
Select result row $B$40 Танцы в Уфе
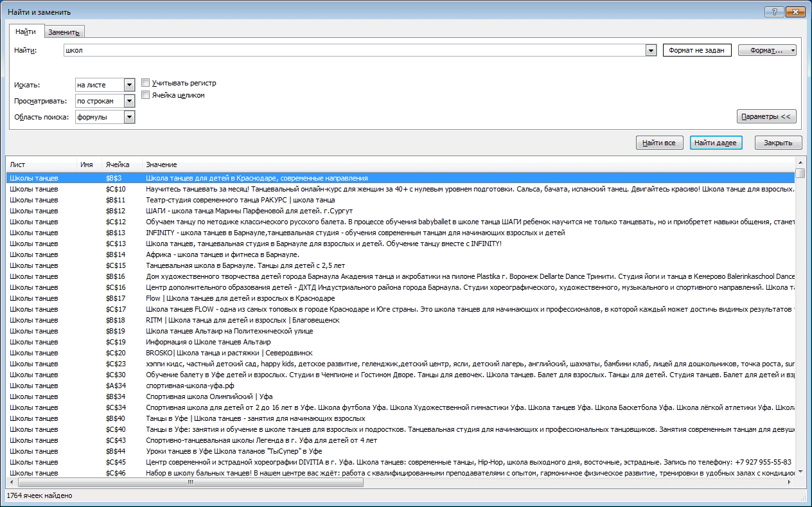(x=400, y=418)
